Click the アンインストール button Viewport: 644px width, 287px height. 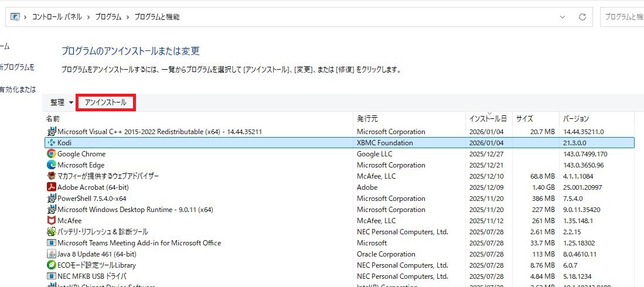(x=105, y=102)
